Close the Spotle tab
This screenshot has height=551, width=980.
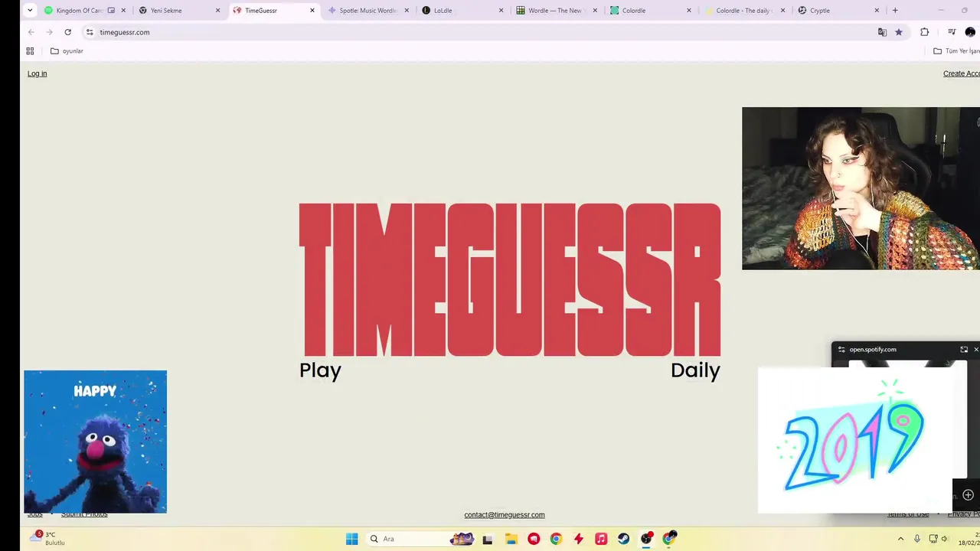pos(407,11)
